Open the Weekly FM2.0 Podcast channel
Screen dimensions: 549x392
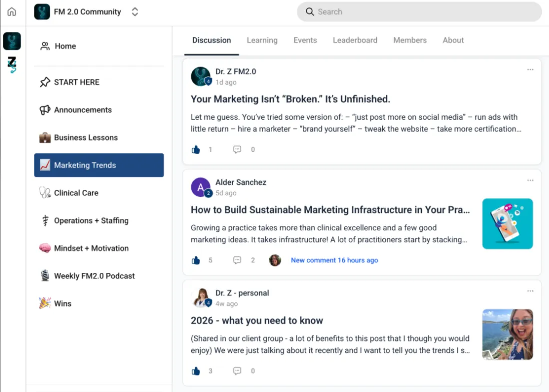click(94, 276)
